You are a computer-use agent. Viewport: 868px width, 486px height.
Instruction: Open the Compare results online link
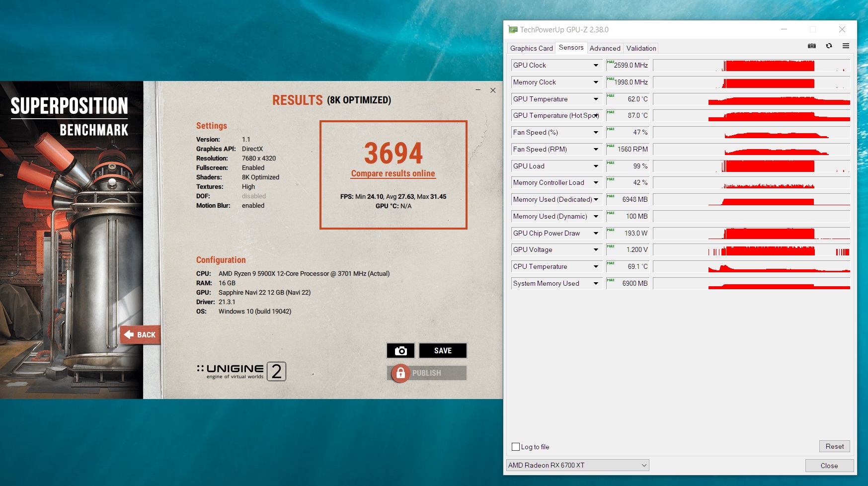tap(393, 173)
